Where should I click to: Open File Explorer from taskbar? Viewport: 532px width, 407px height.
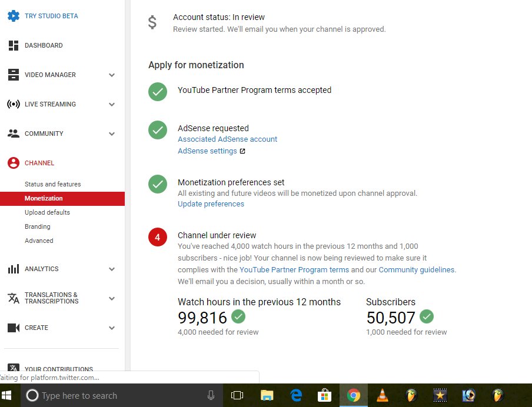(x=267, y=395)
